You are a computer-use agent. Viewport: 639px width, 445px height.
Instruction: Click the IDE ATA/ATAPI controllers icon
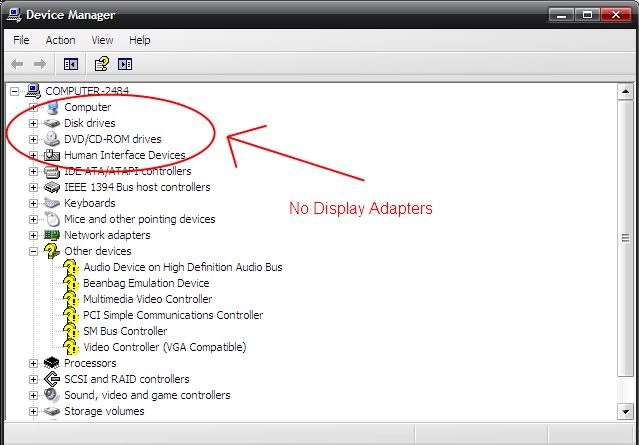pyautogui.click(x=52, y=171)
